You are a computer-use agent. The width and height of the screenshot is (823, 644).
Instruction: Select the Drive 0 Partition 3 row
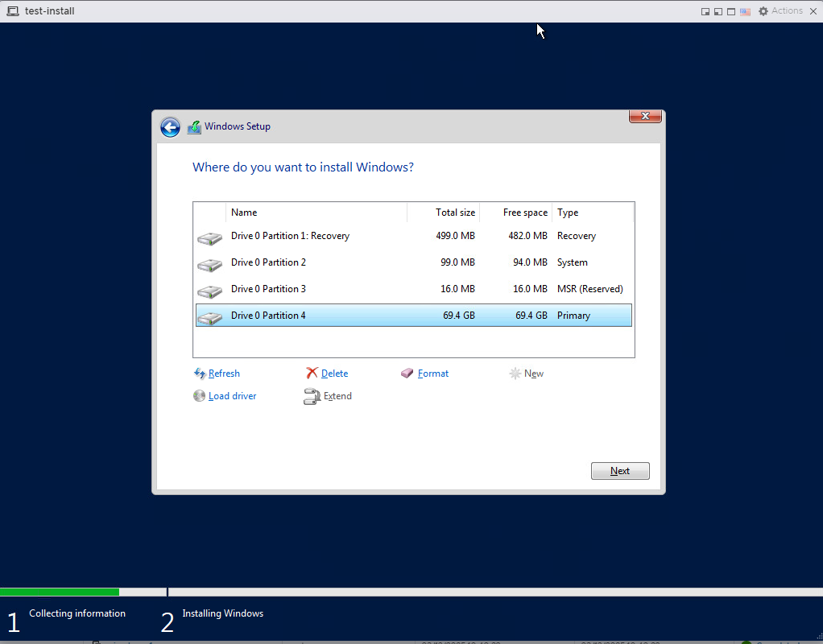point(414,289)
